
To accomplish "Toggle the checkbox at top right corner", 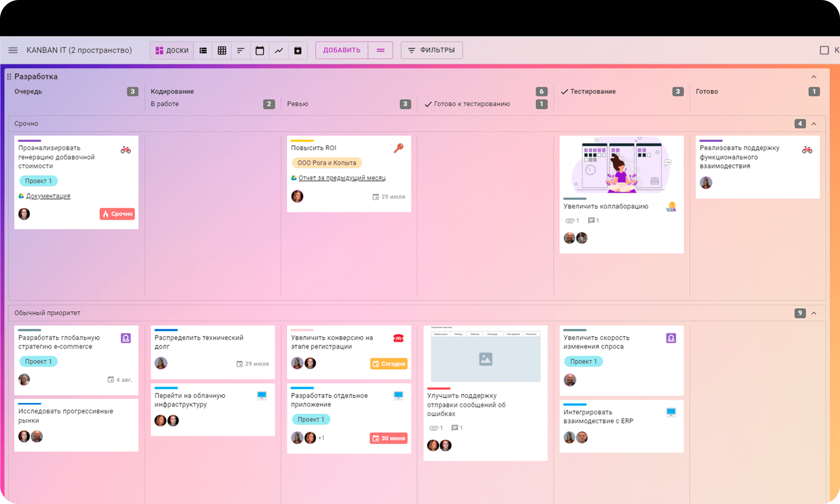I will tap(824, 50).
